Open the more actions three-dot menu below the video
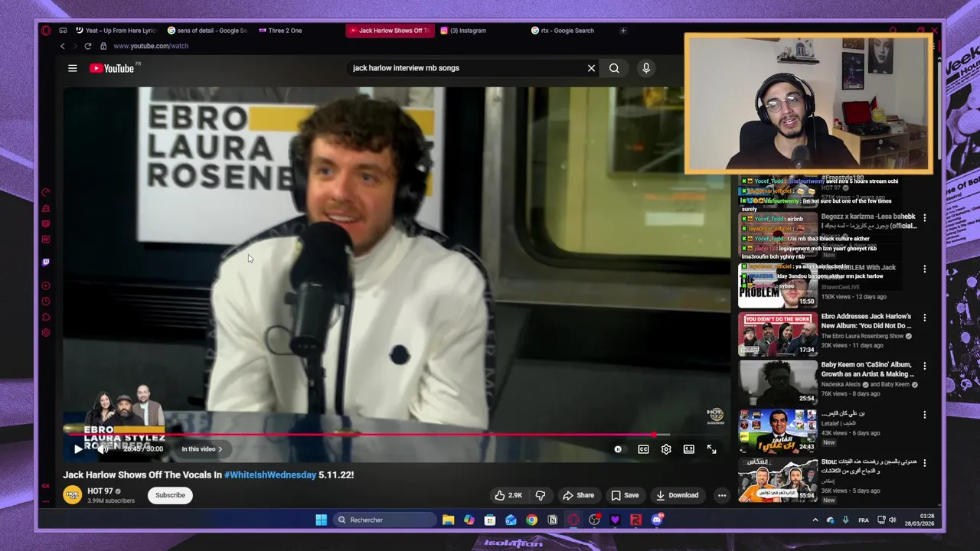Viewport: 980px width, 551px height. click(722, 495)
